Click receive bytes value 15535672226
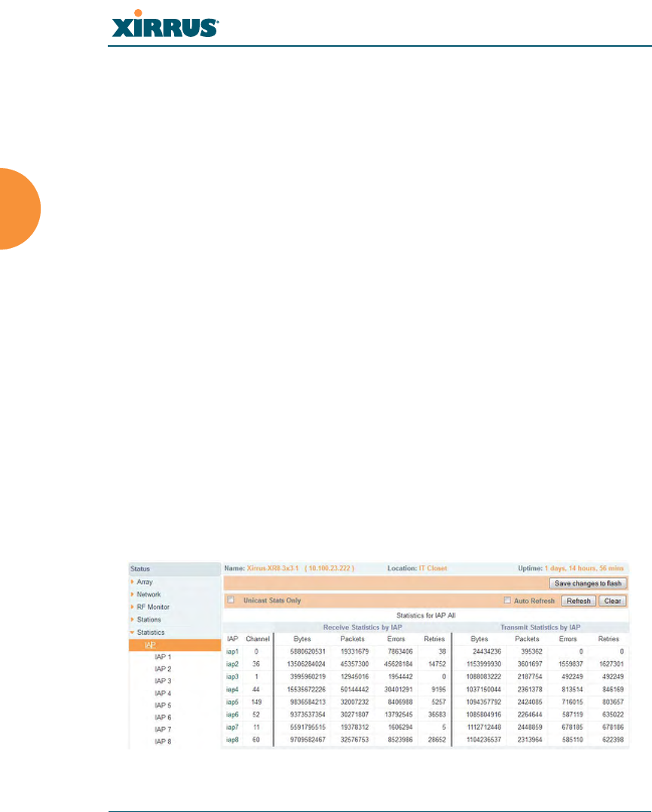This screenshot has height=812, width=652. click(306, 689)
